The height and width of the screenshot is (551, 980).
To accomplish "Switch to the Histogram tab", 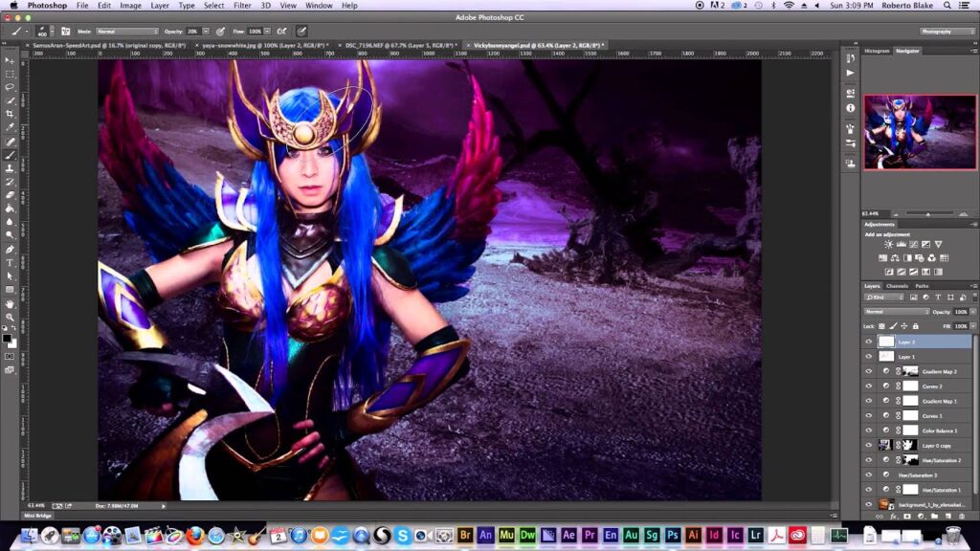I will [877, 52].
